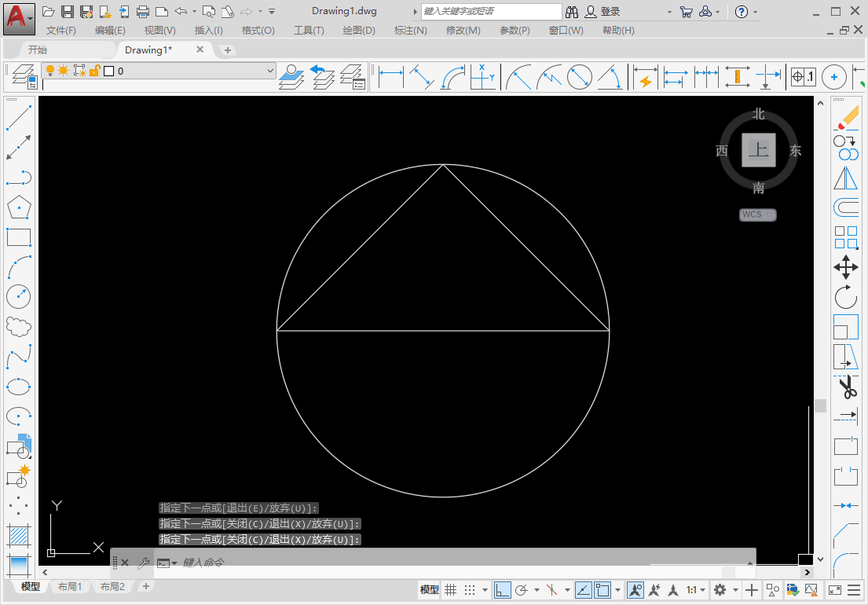Expand the workspace switching gear dropdown
Image resolution: width=868 pixels, height=605 pixels.
(736, 590)
